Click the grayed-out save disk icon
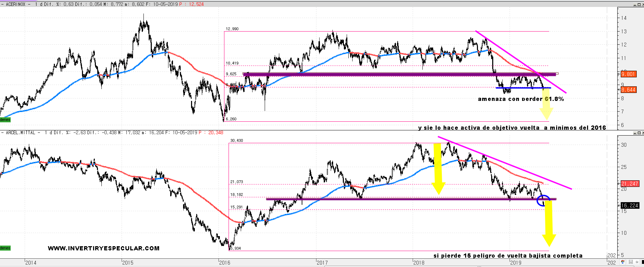644x267 pixels. 631,262
